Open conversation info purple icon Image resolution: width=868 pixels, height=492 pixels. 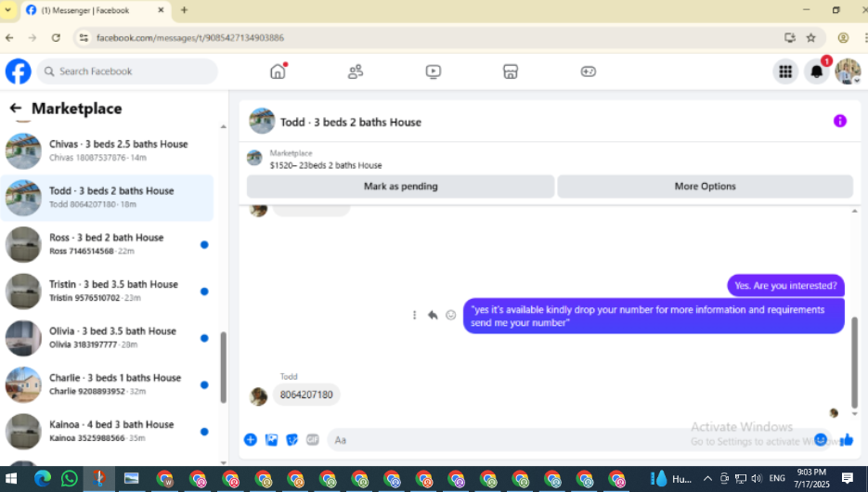tap(840, 122)
